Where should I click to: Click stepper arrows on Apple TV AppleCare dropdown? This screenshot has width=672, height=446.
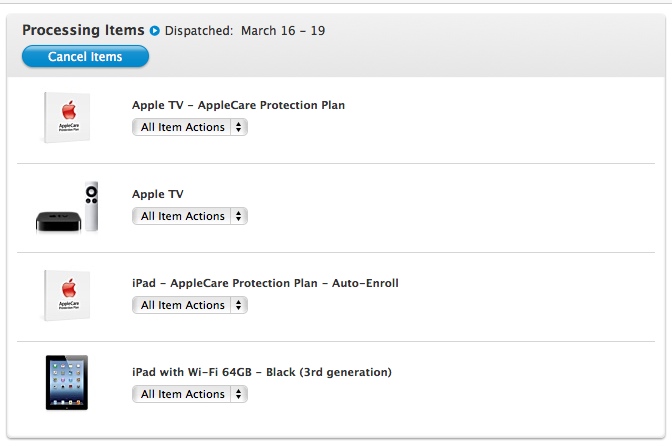point(239,127)
